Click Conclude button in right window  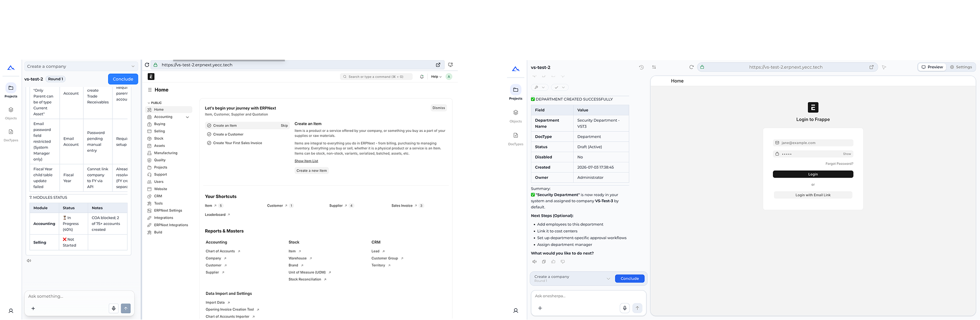(629, 278)
